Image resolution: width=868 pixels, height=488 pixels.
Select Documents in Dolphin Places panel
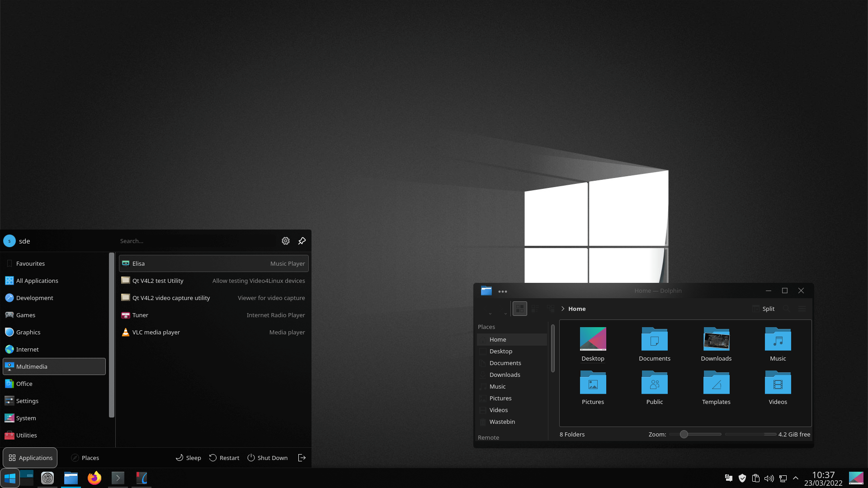tap(512, 363)
